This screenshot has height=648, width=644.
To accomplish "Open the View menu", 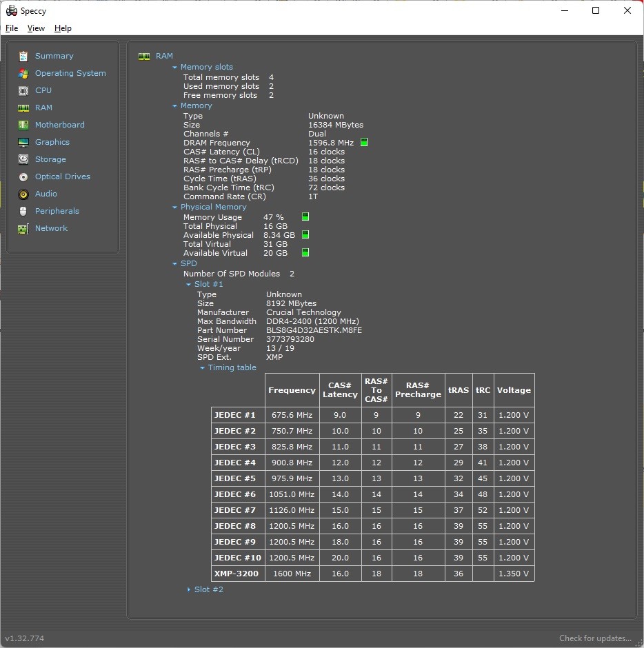I will (36, 28).
